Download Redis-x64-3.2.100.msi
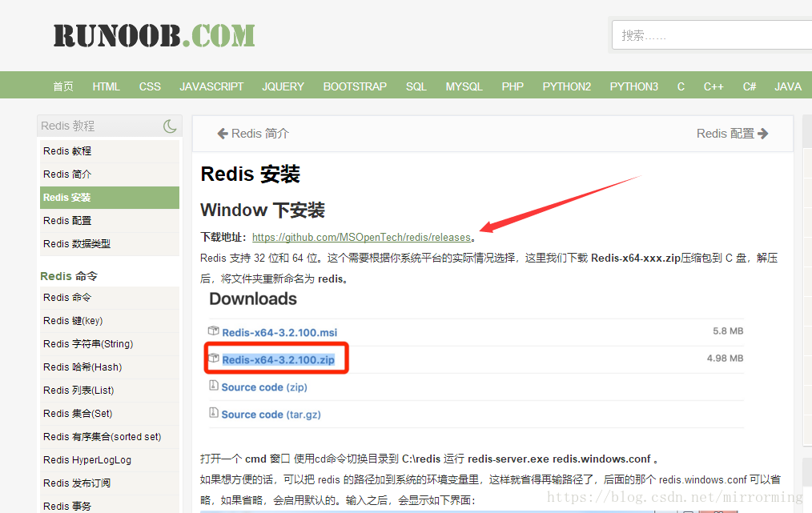 coord(279,332)
